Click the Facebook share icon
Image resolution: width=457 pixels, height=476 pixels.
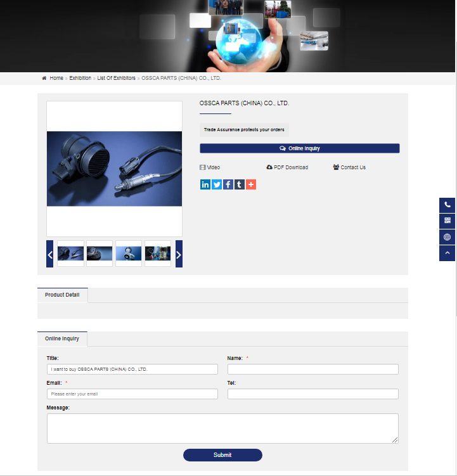coord(228,184)
